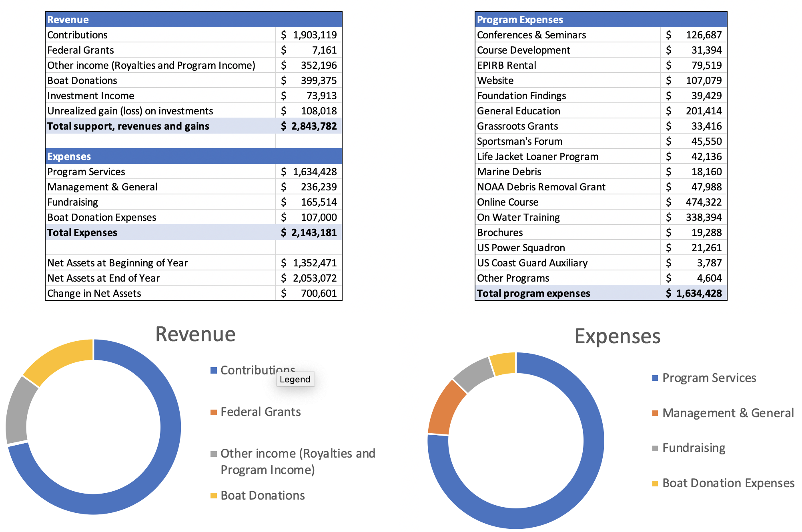Select Total support, revenues and gains row
Viewport: 802px width, 532px height.
click(x=194, y=126)
